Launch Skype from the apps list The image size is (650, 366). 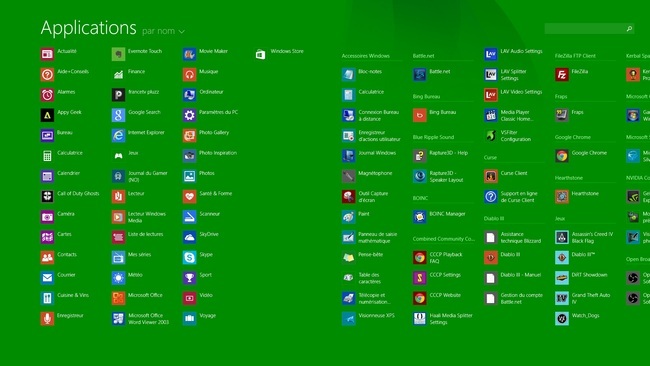pos(189,257)
